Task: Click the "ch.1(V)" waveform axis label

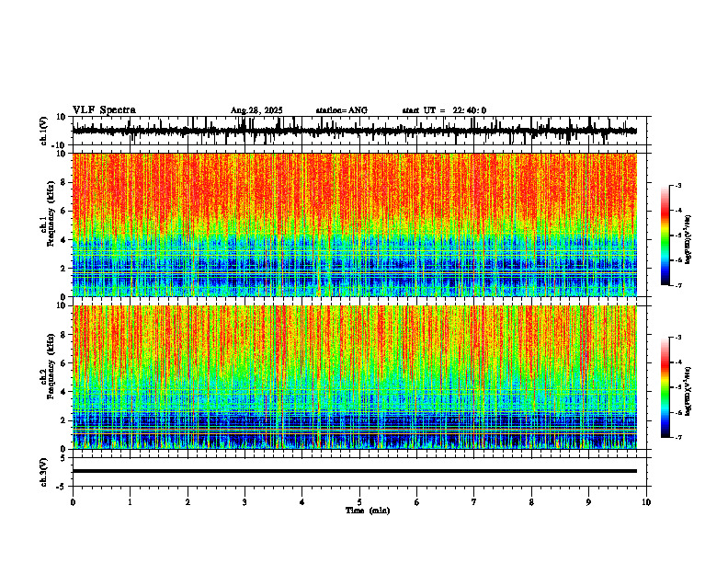Action: pyautogui.click(x=44, y=131)
